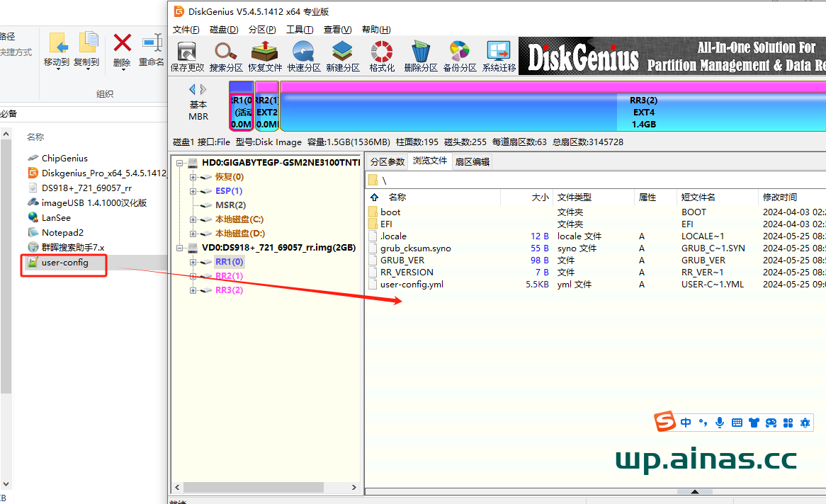Click the New Partition (新建分区) icon
This screenshot has height=504, width=826.
pos(342,57)
